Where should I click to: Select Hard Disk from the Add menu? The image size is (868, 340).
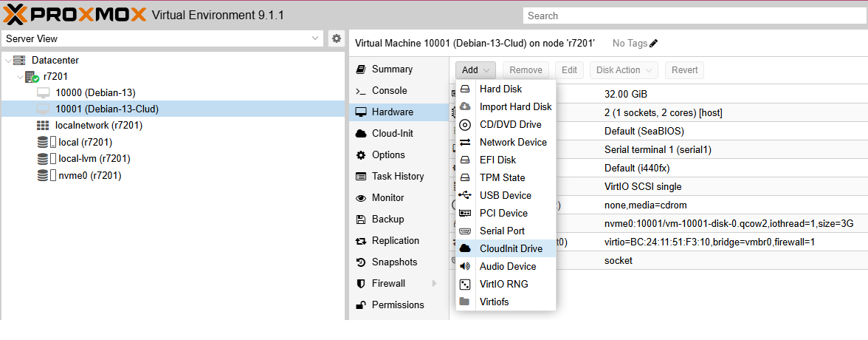pos(500,89)
